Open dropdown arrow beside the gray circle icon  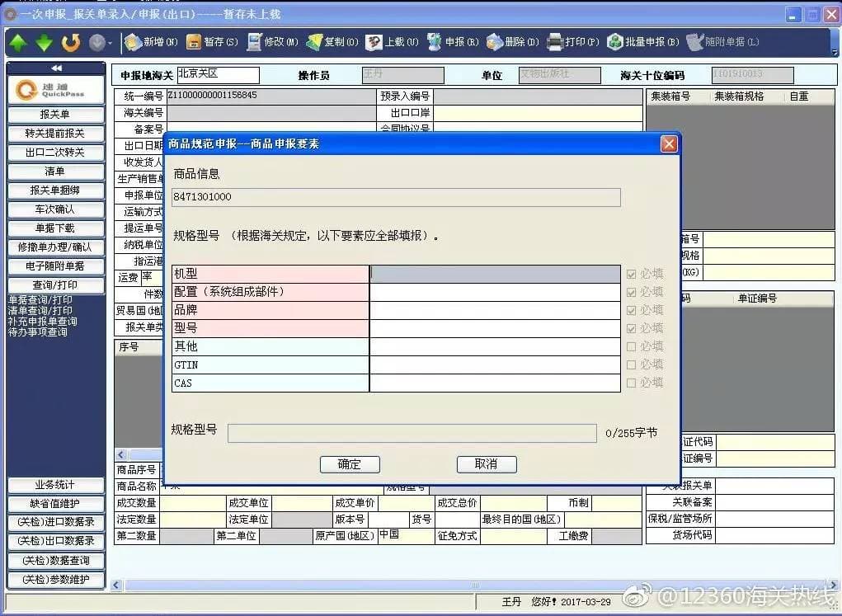point(111,43)
